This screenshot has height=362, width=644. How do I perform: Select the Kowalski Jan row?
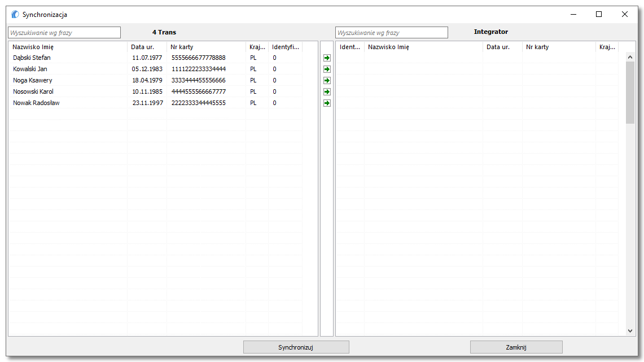click(x=156, y=69)
